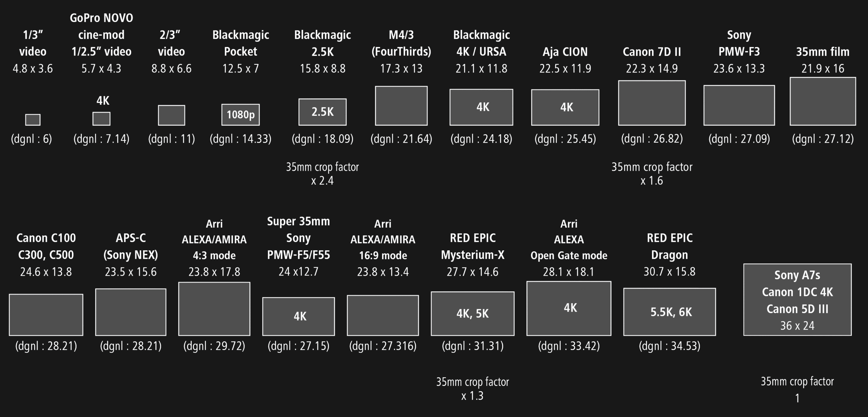Click the 1/3" video sensor rectangle

[33, 120]
